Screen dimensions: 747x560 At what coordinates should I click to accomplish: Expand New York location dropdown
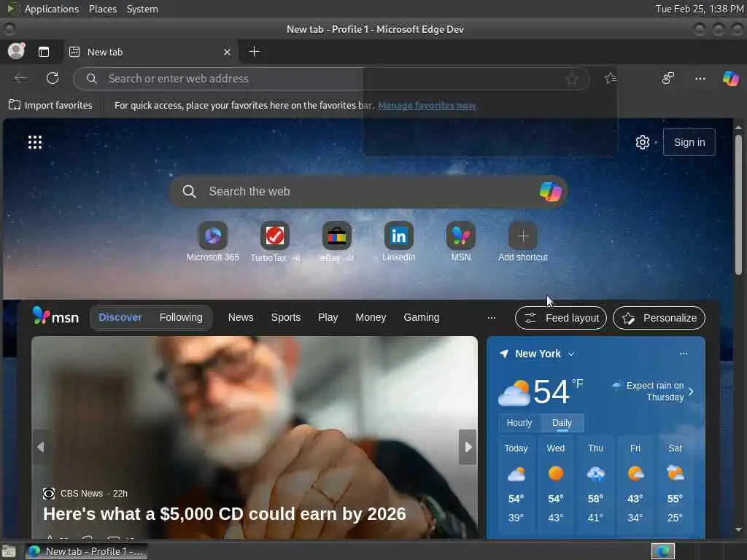point(571,354)
